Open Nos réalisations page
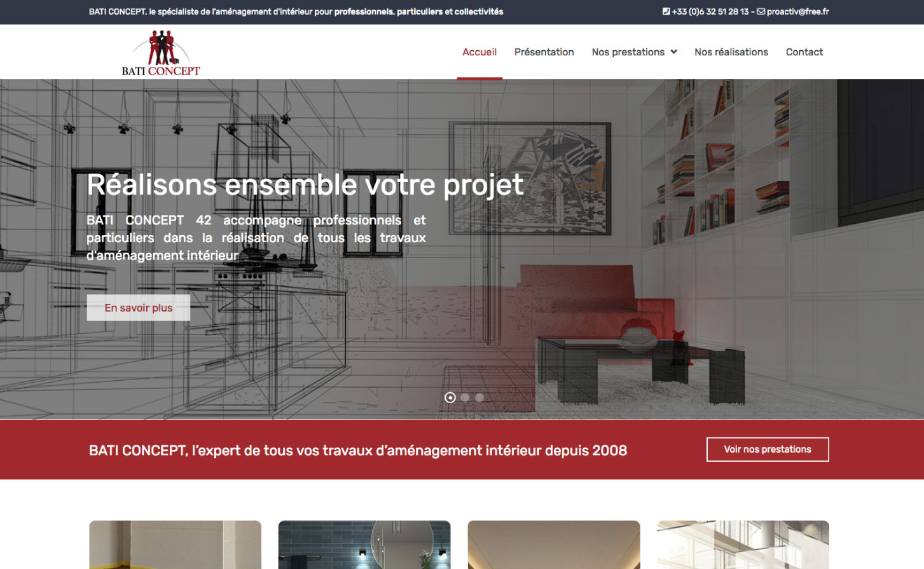The width and height of the screenshot is (924, 569). [x=731, y=52]
